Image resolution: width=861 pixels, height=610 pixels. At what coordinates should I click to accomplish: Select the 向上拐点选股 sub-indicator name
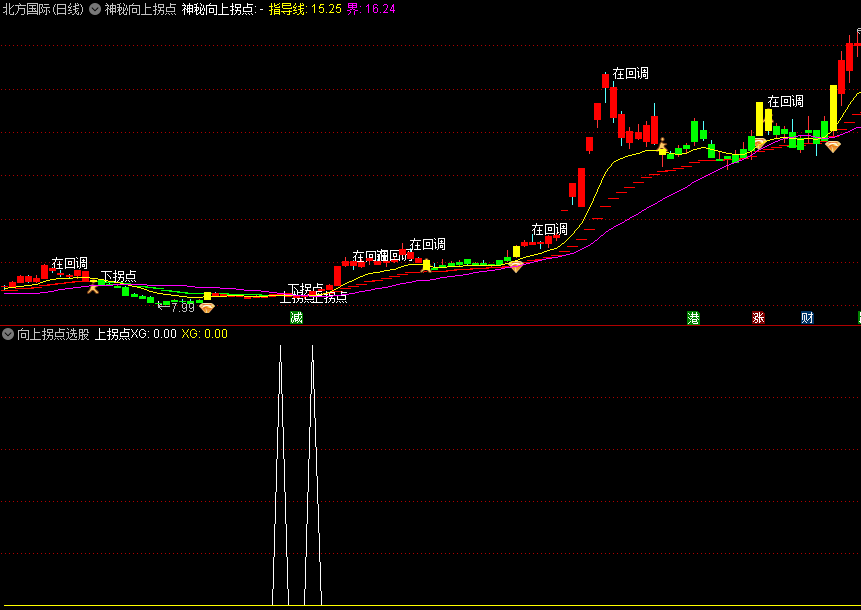coord(53,334)
